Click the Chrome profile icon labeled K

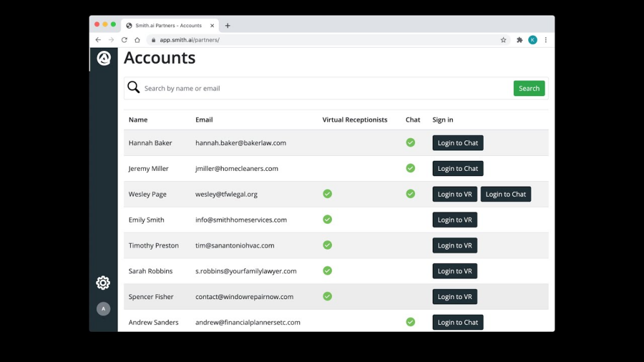[533, 39]
